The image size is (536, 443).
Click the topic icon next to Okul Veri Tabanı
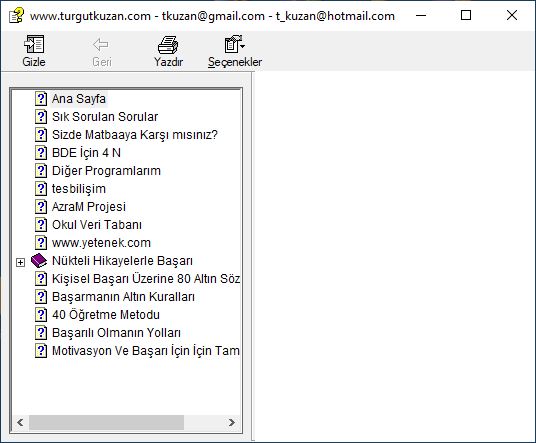tap(41, 225)
